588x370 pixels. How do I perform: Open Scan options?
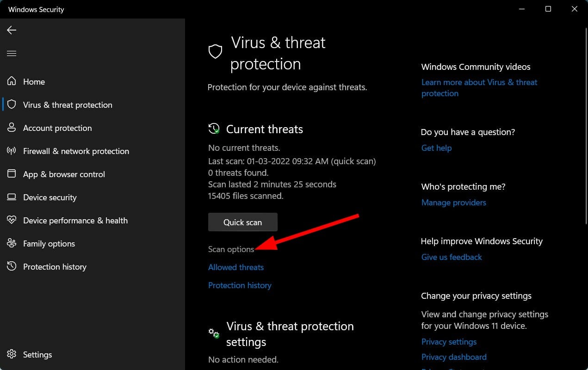coord(231,249)
